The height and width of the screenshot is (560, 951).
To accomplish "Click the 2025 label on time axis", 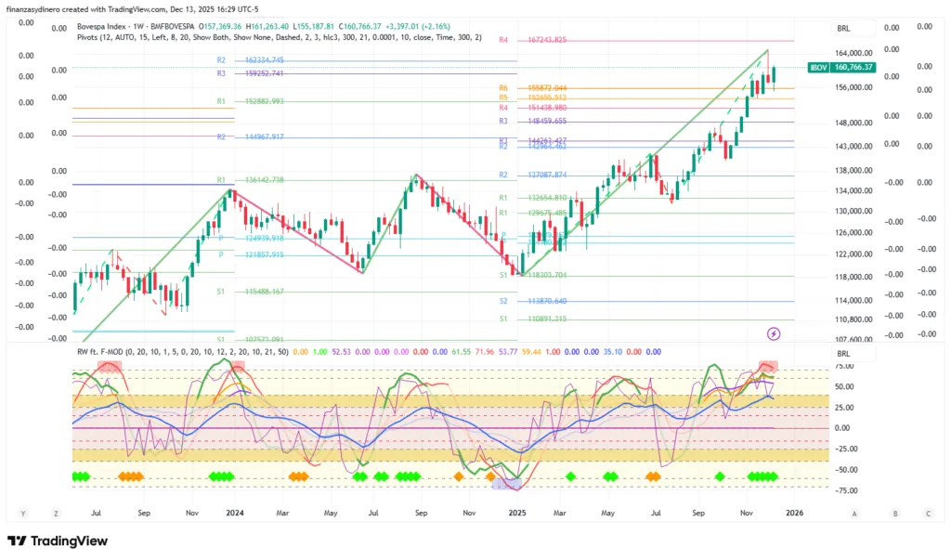I will coord(516,512).
